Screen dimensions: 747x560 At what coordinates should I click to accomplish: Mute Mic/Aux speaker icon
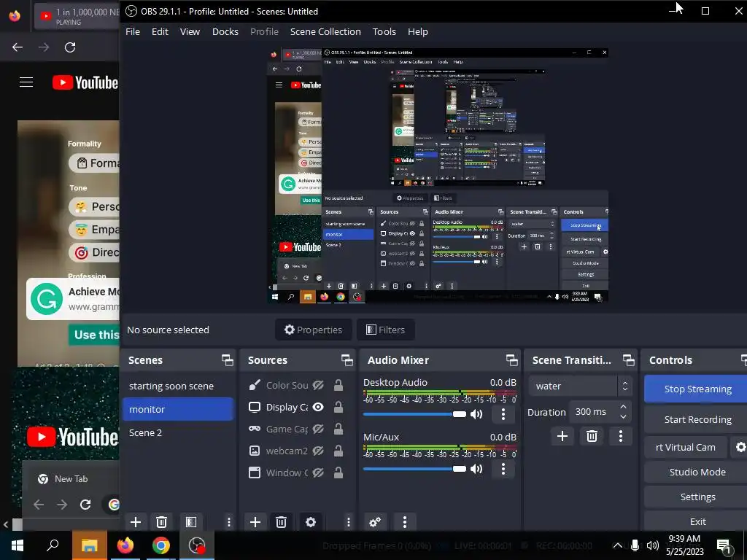coord(476,469)
